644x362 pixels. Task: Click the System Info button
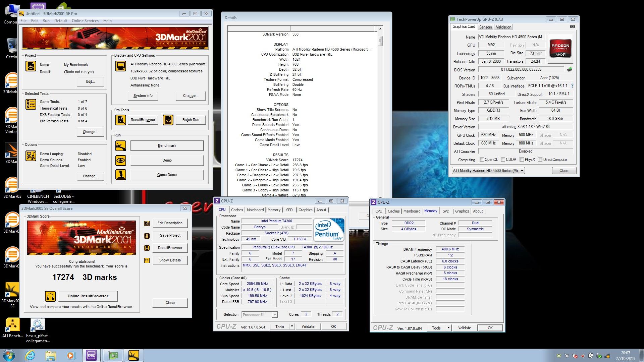point(143,96)
